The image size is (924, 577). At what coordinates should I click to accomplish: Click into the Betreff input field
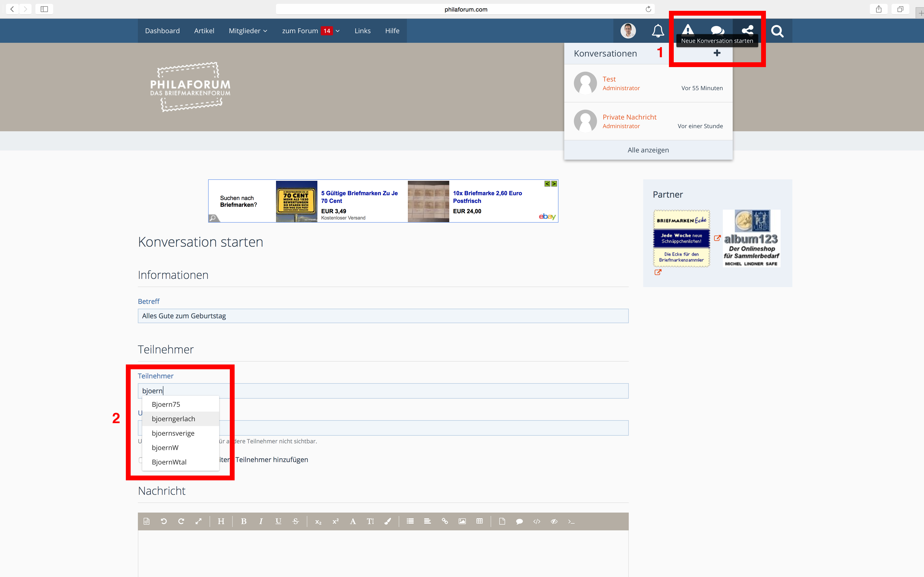[x=383, y=316]
